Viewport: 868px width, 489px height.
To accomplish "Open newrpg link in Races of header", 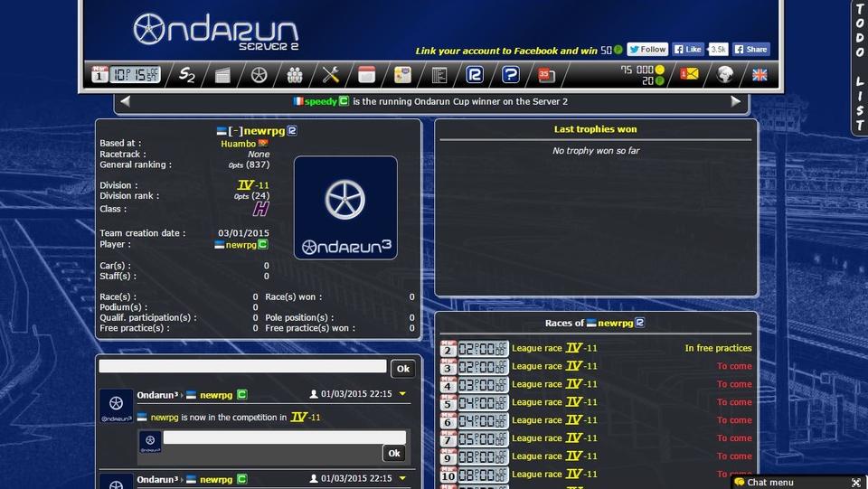I will click(616, 323).
